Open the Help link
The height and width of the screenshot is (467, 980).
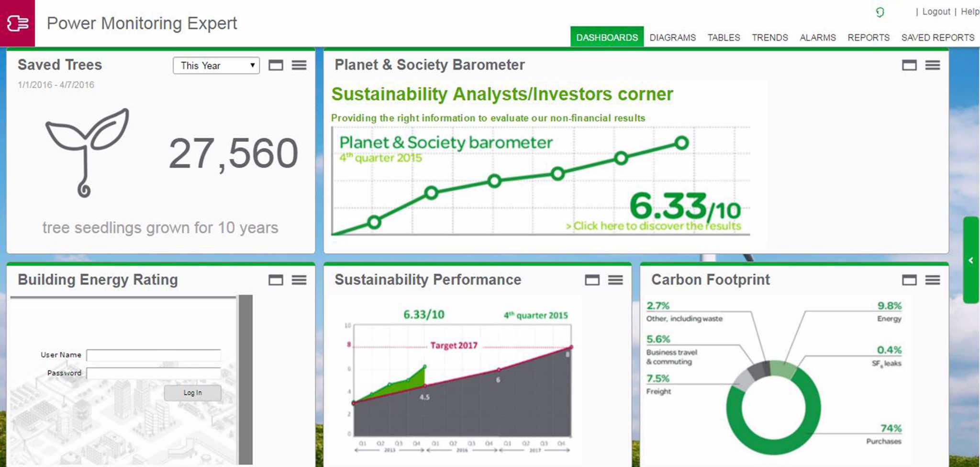pyautogui.click(x=970, y=11)
